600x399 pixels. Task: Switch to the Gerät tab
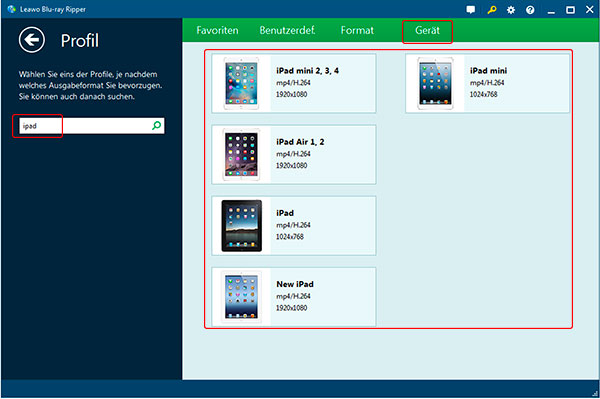[427, 30]
